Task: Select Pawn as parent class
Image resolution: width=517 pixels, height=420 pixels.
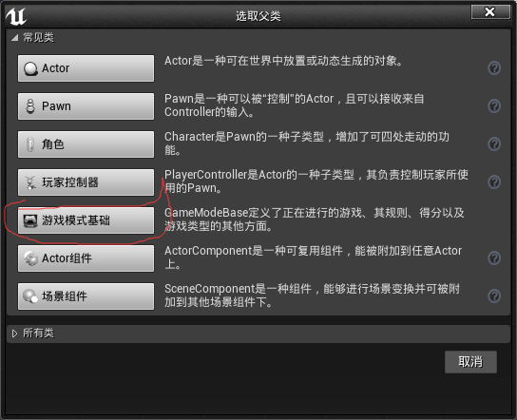Action: pyautogui.click(x=86, y=106)
